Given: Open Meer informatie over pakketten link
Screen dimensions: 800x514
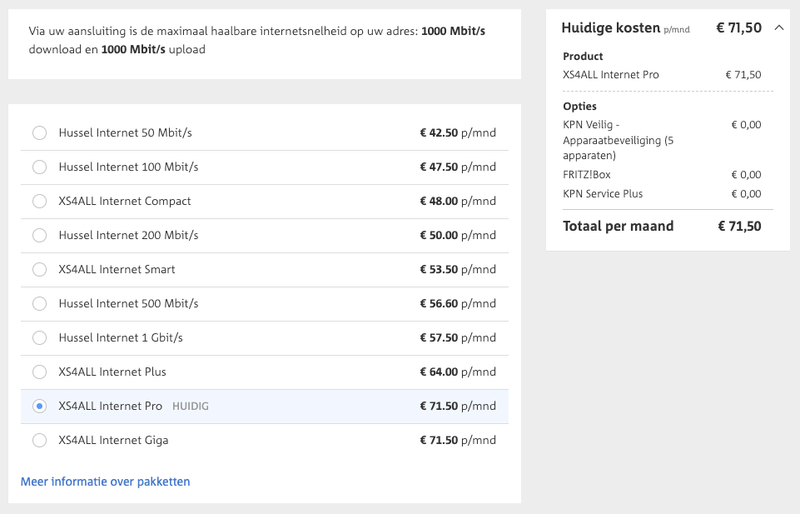Looking at the screenshot, I should point(105,481).
